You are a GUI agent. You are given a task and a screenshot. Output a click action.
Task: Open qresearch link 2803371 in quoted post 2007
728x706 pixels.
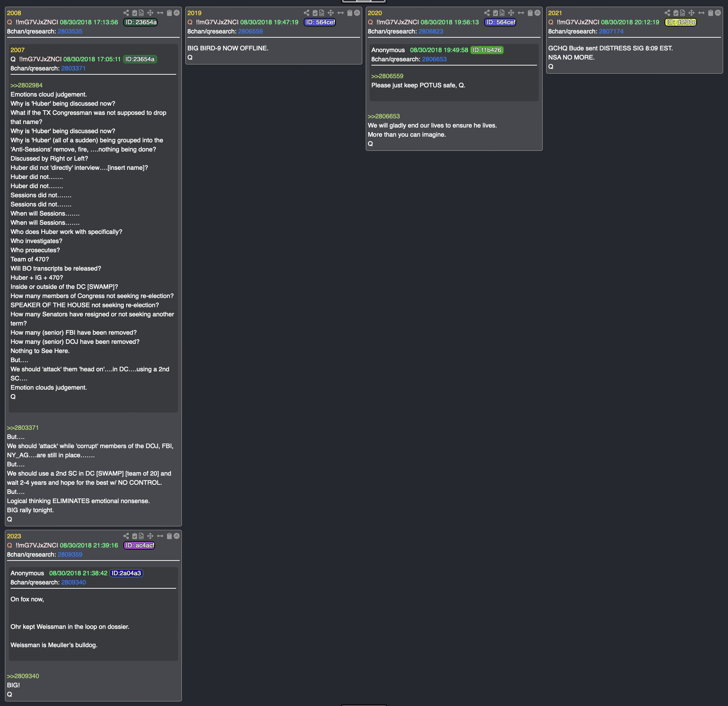(74, 68)
